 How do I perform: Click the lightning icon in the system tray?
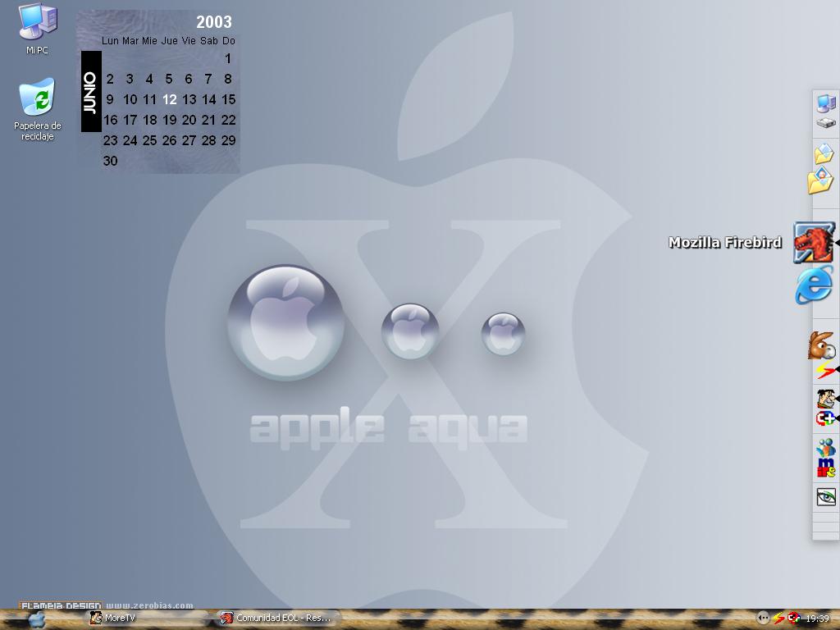(x=778, y=619)
